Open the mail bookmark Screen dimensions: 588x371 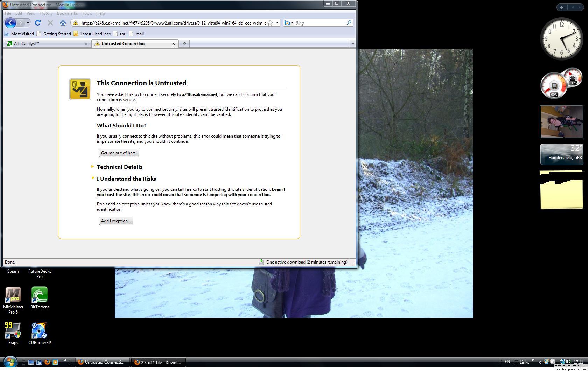[x=136, y=34]
